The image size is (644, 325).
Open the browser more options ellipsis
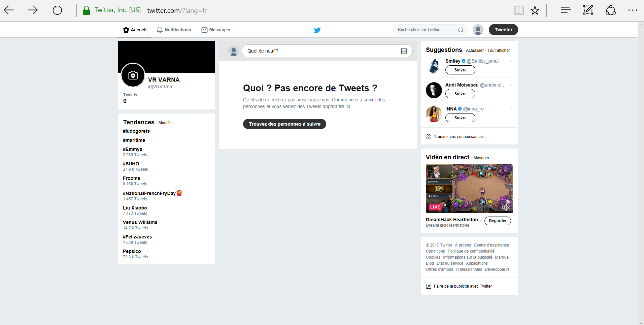click(633, 10)
